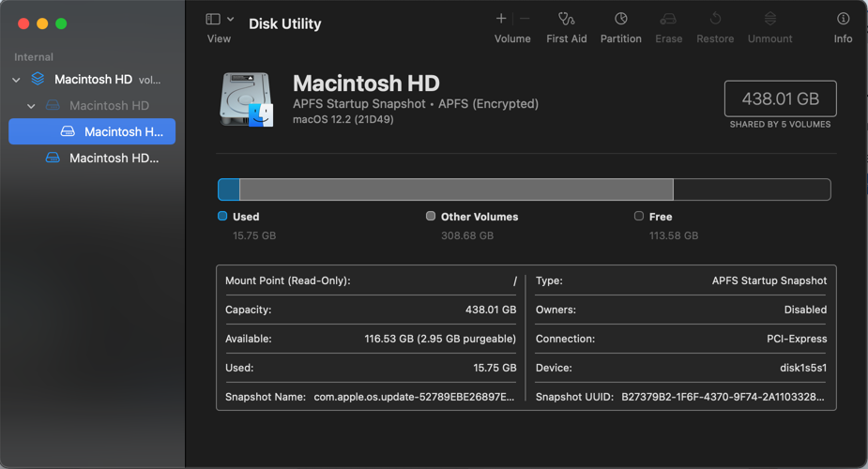Click the Mount Point (Read-Only) row
868x469 pixels.
coord(371,281)
